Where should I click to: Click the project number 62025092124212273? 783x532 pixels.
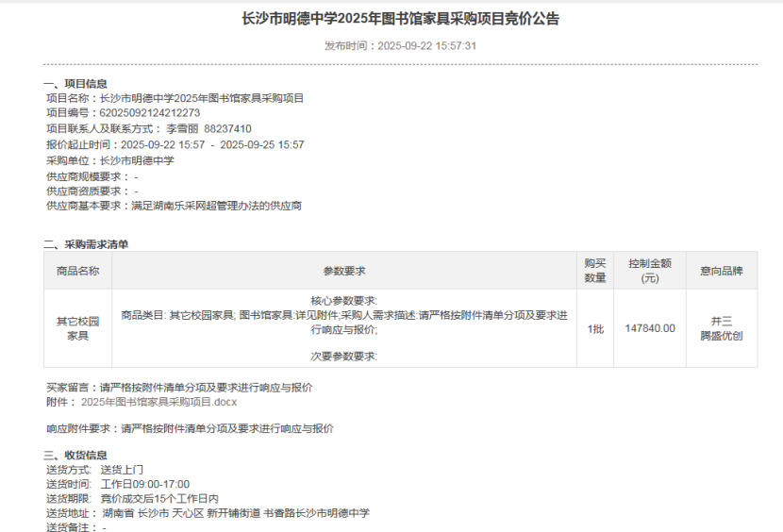point(149,113)
